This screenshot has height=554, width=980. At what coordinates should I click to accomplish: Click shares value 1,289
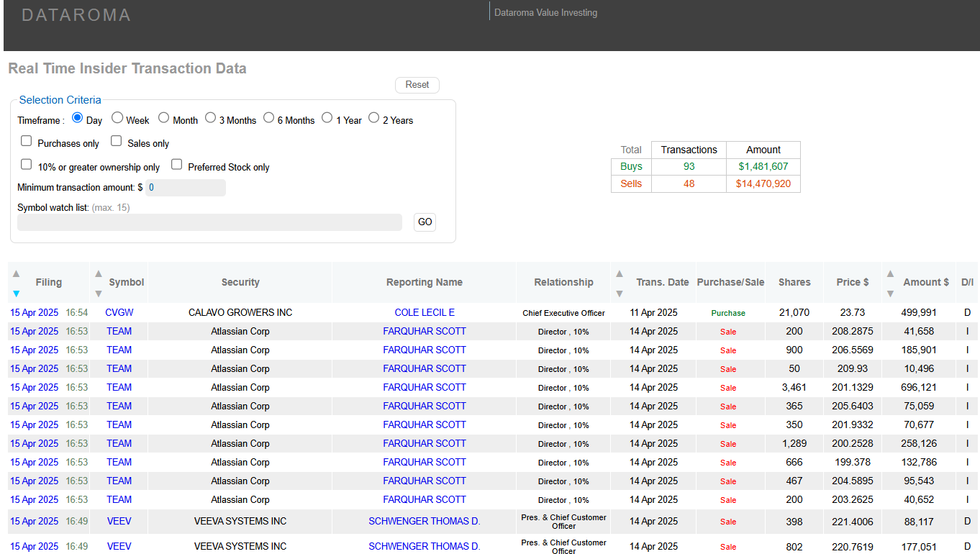[794, 443]
